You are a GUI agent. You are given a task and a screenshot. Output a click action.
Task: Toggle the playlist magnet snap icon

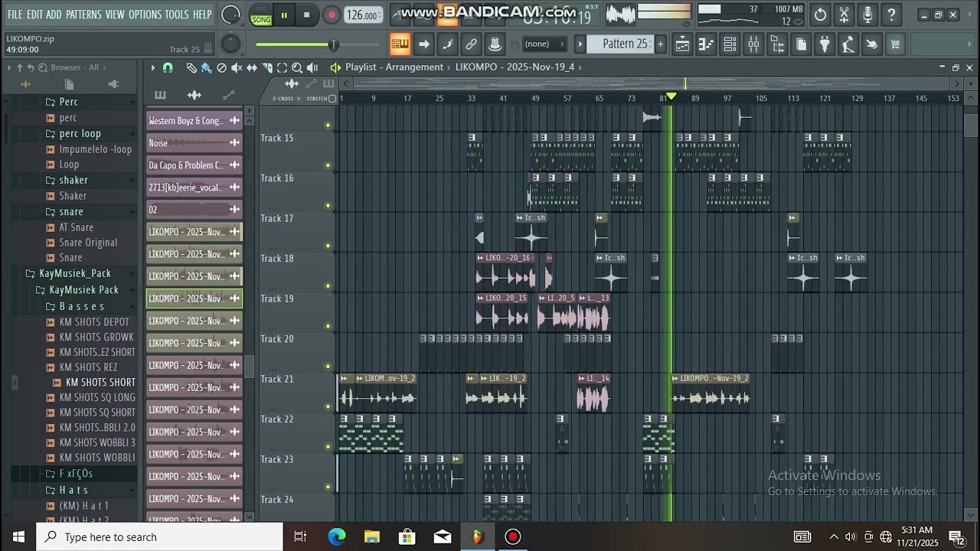[168, 67]
